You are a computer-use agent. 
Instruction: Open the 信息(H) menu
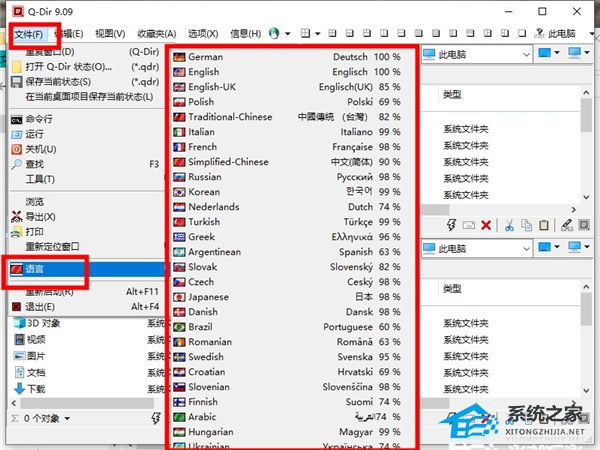coord(246,34)
